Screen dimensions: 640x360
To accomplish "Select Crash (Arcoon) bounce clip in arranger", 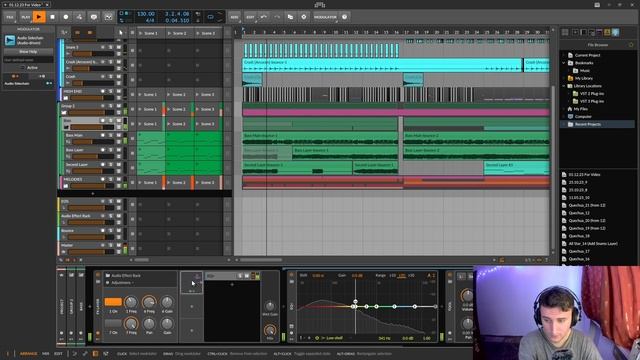I will coord(382,65).
